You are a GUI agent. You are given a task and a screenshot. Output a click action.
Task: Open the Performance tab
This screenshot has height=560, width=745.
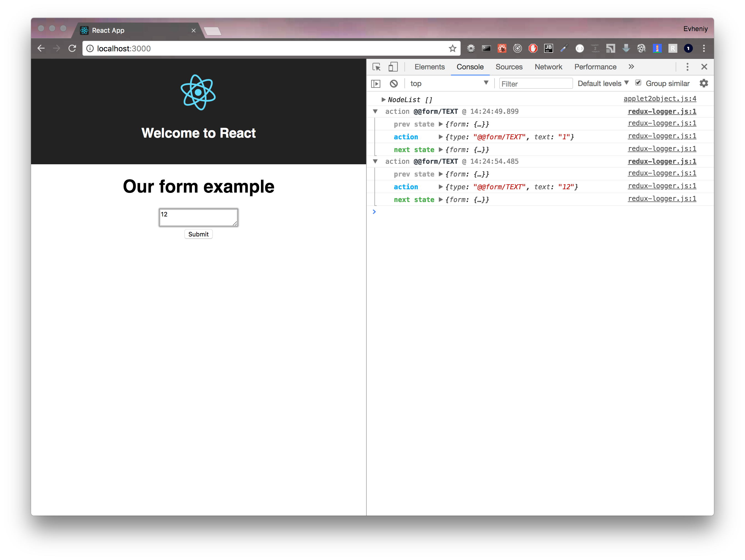(x=596, y=67)
